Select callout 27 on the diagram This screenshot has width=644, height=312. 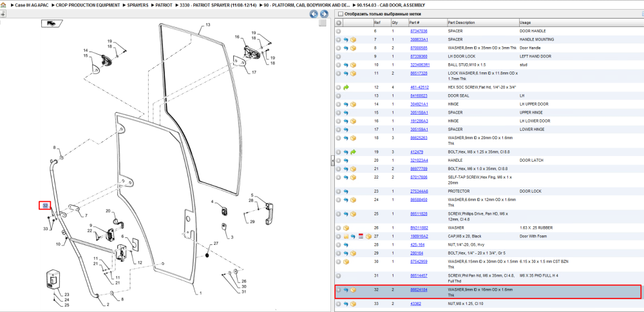click(x=216, y=244)
